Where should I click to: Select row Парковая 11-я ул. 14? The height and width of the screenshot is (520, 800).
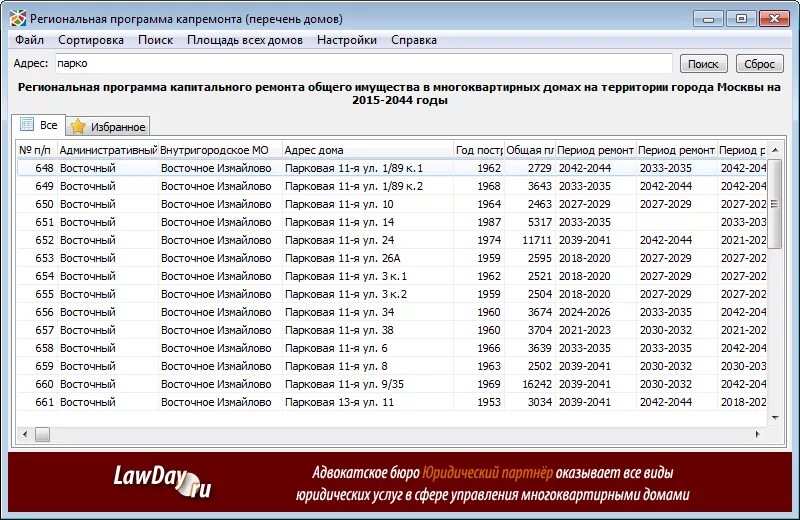[x=392, y=222]
